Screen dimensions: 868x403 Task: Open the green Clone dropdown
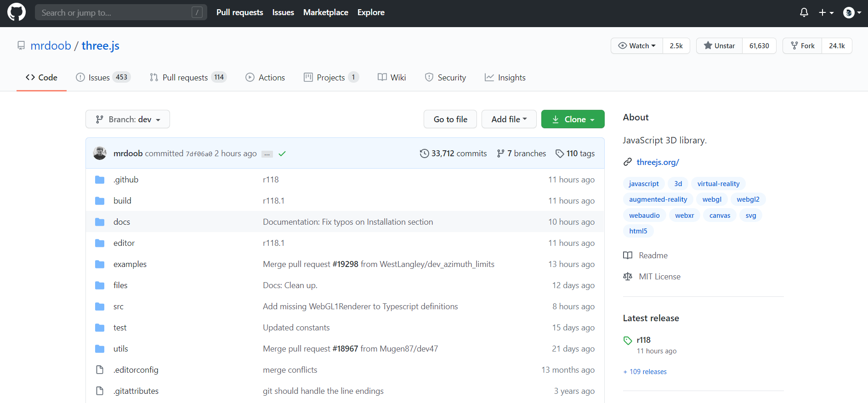573,119
